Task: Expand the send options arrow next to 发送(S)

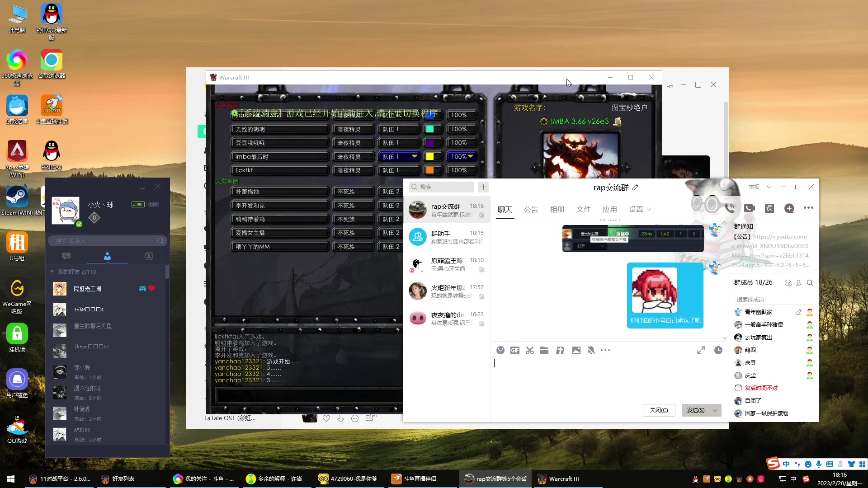Action: (x=715, y=410)
